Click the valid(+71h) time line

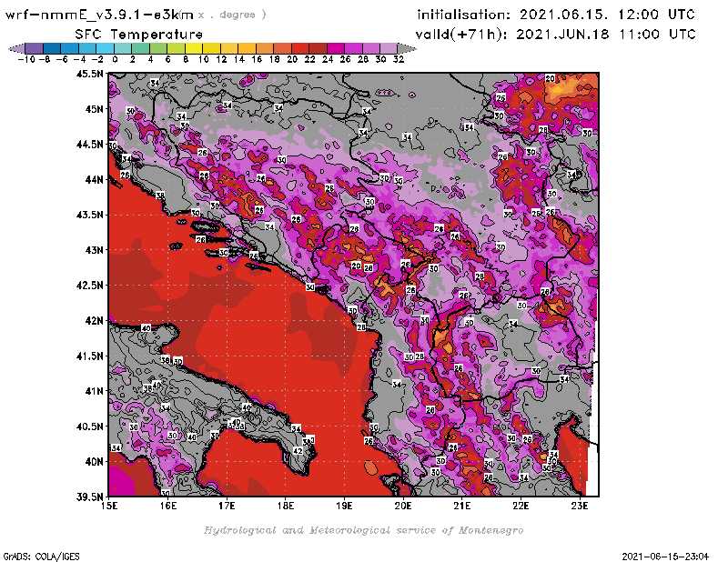555,35
